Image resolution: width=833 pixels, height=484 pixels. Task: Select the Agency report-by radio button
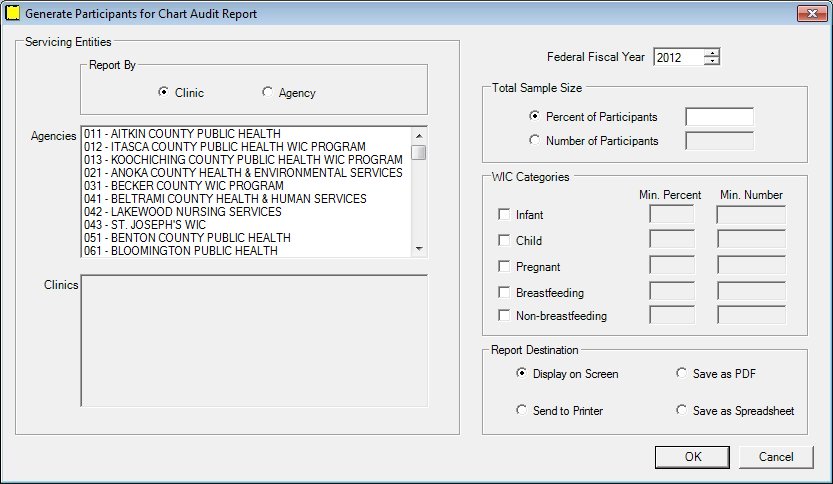(x=267, y=92)
